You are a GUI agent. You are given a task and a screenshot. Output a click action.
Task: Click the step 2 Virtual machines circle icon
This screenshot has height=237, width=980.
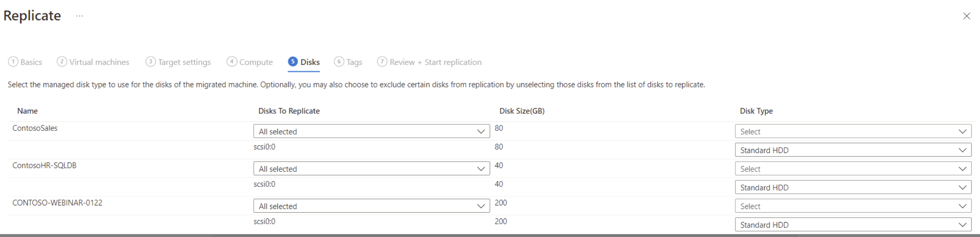click(62, 61)
